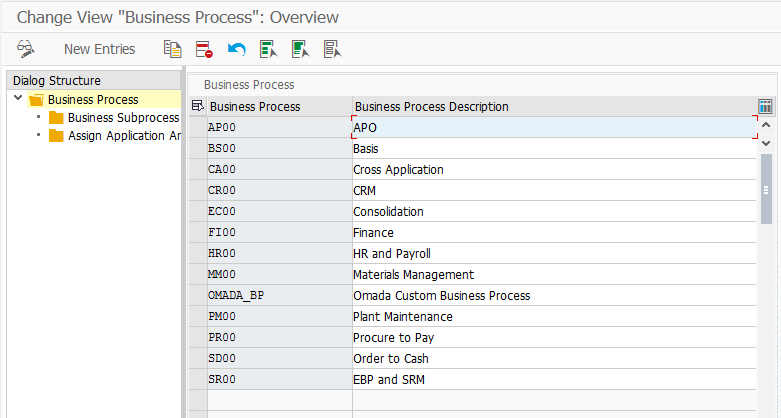Click the PM00 process code cell
Viewport: 781px width, 418px height.
pos(279,316)
